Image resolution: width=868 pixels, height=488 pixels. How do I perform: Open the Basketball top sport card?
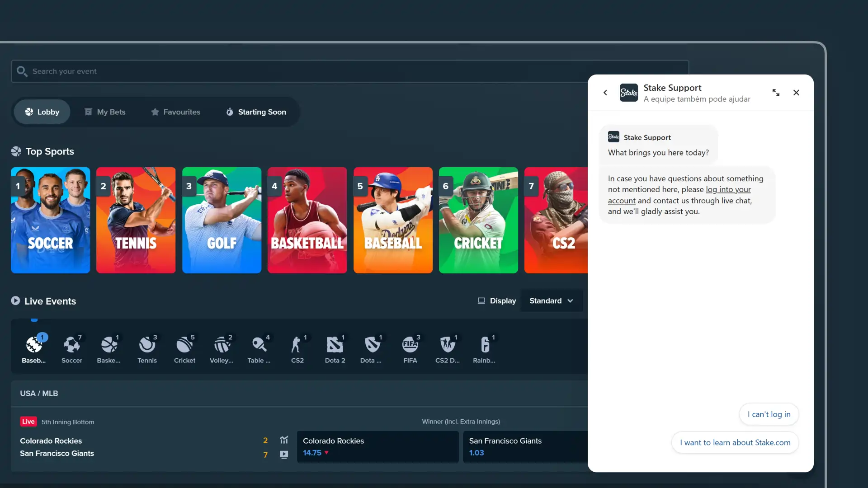tap(307, 220)
